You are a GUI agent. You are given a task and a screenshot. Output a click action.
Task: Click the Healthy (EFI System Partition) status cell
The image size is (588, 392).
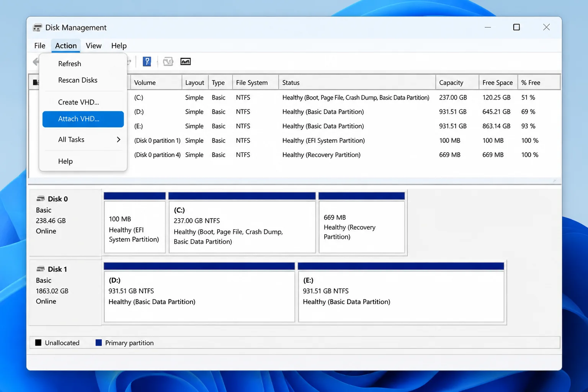[x=323, y=140]
